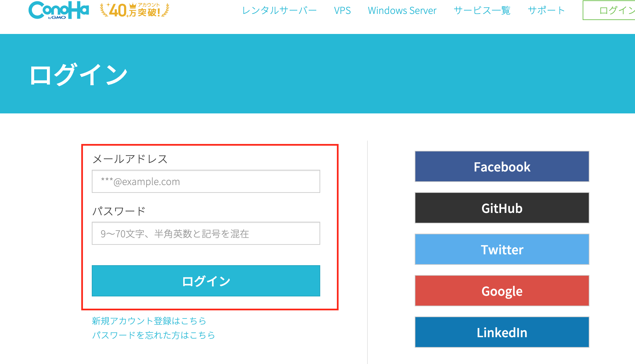Select Windows Server in the top navigation

tap(402, 11)
